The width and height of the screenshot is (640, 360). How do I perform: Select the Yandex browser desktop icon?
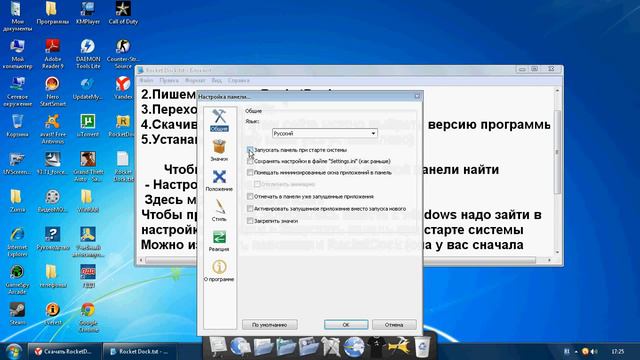coord(123,89)
